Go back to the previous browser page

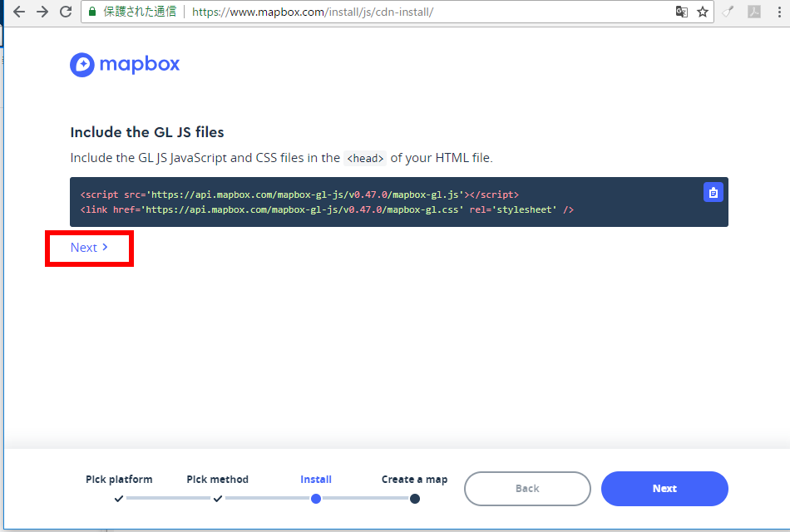(x=19, y=12)
